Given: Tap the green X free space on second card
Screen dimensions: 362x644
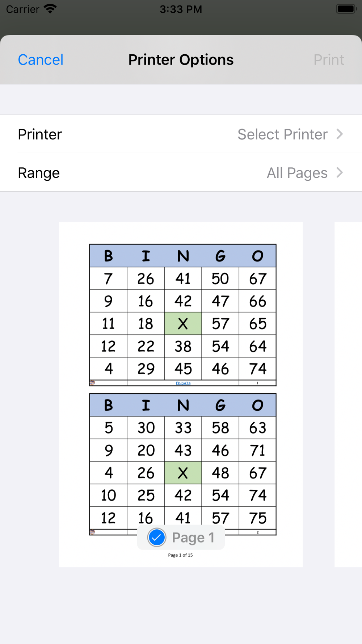Looking at the screenshot, I should tap(183, 473).
